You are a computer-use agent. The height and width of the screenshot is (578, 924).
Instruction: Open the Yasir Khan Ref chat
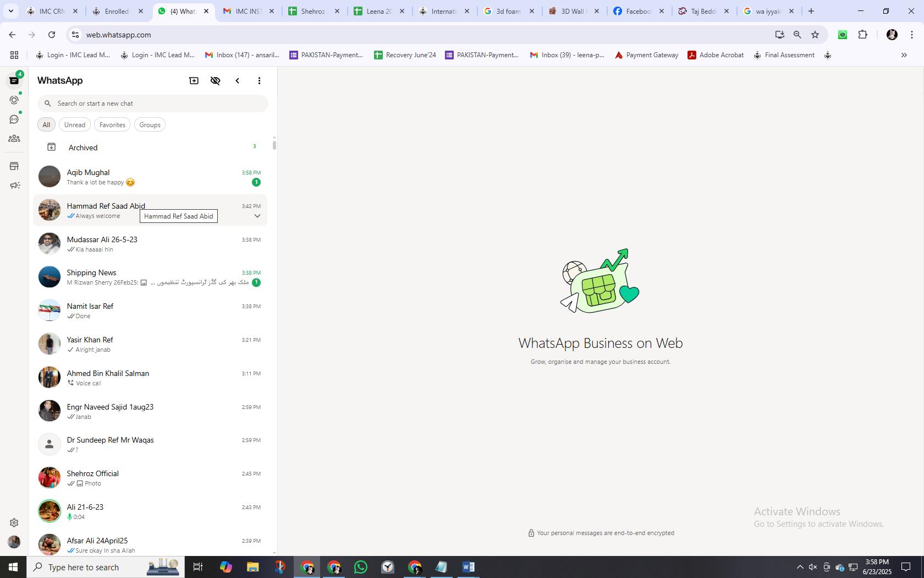point(150,344)
